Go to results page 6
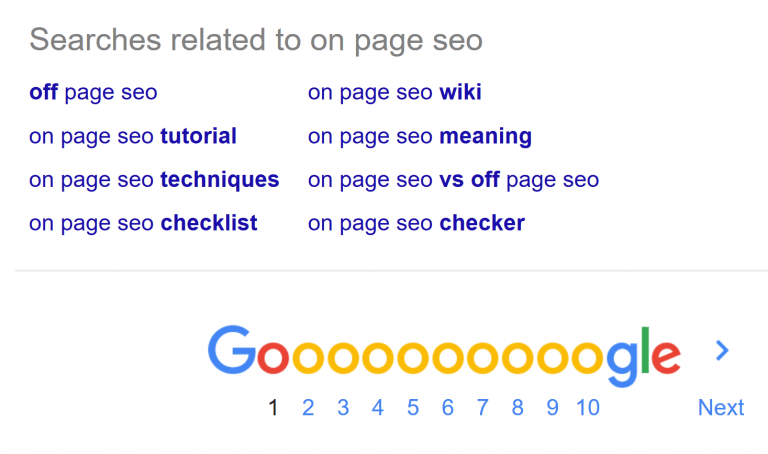 [447, 407]
